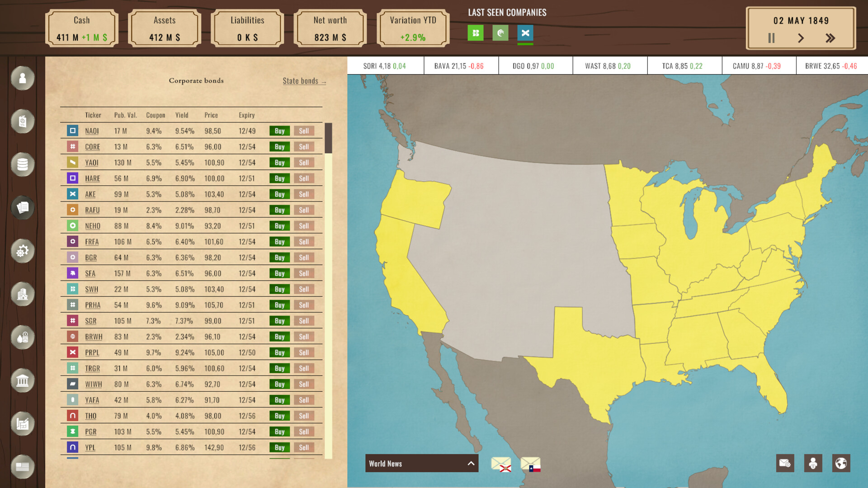Select the green moon company icon
Image resolution: width=868 pixels, height=488 pixels.
click(500, 33)
